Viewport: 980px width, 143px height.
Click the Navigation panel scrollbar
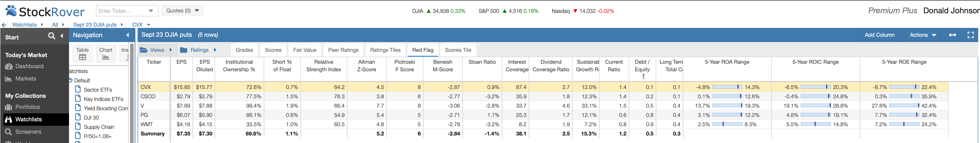tap(132, 93)
